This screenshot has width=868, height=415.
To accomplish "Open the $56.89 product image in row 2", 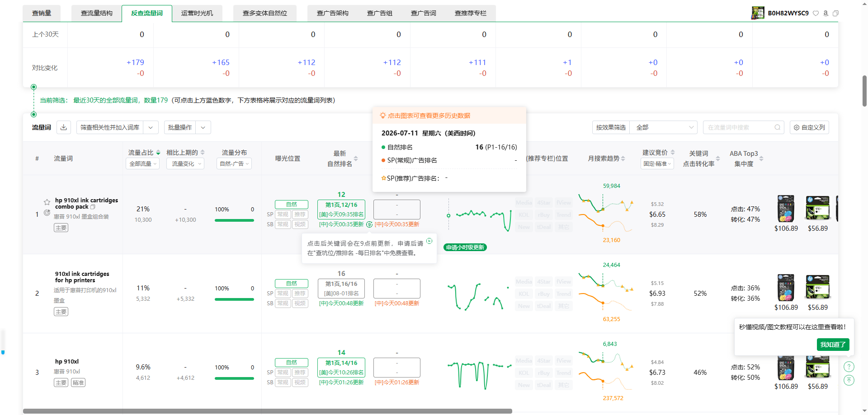I will [x=818, y=287].
